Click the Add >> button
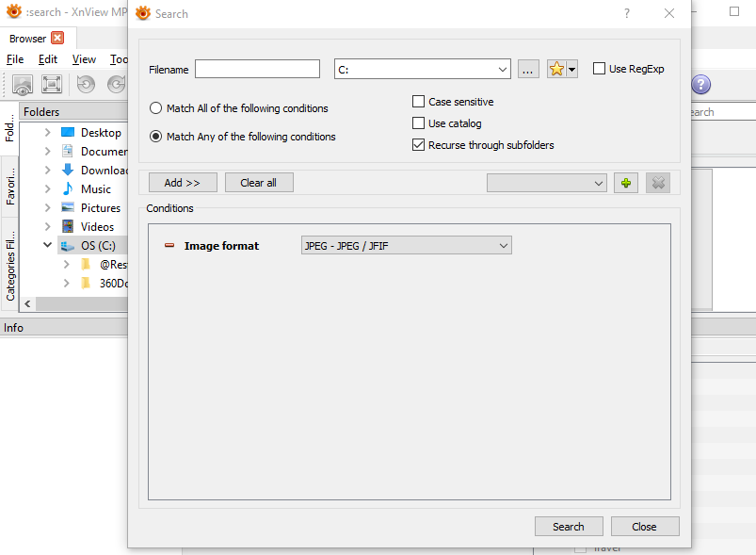756x555 pixels. [x=183, y=183]
